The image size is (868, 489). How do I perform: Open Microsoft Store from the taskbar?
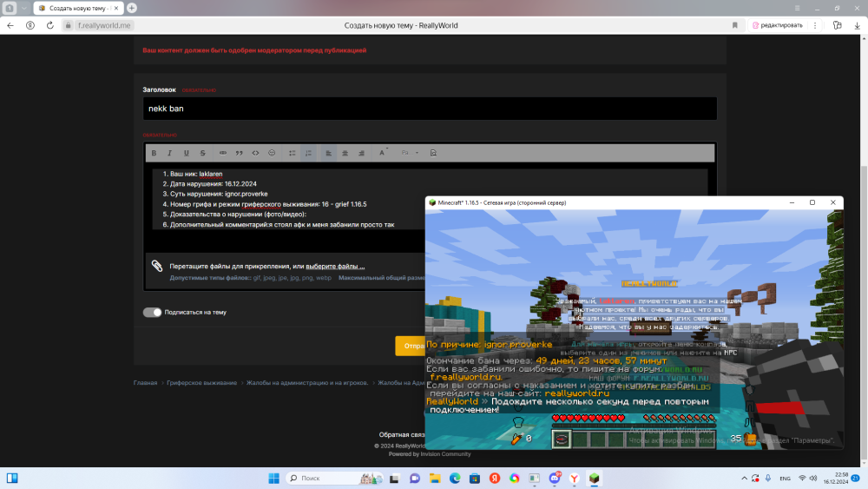[x=475, y=479]
